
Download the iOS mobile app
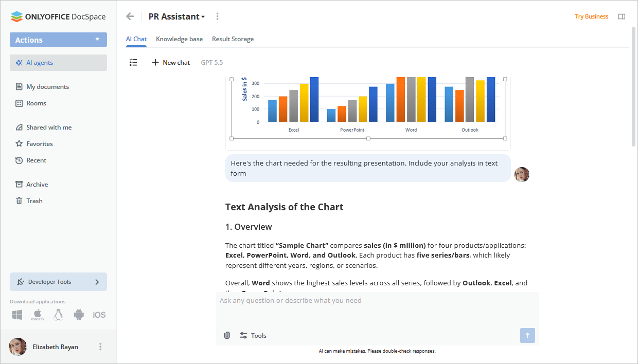pos(99,315)
